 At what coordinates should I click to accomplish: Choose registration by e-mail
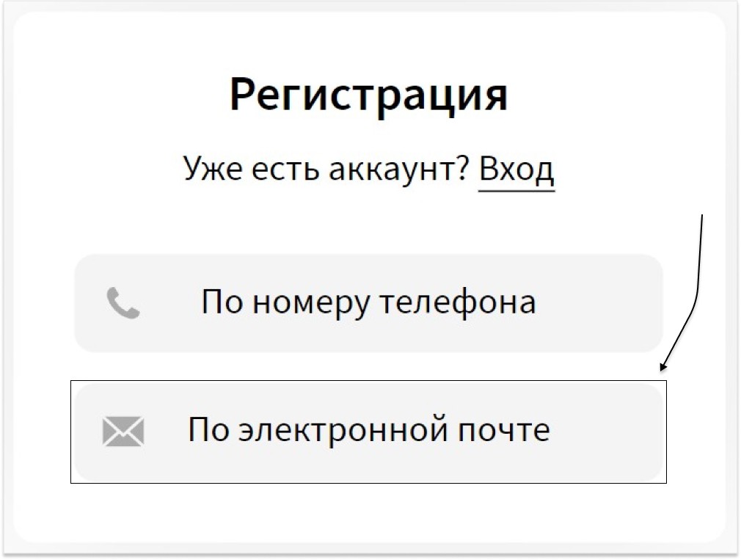368,432
